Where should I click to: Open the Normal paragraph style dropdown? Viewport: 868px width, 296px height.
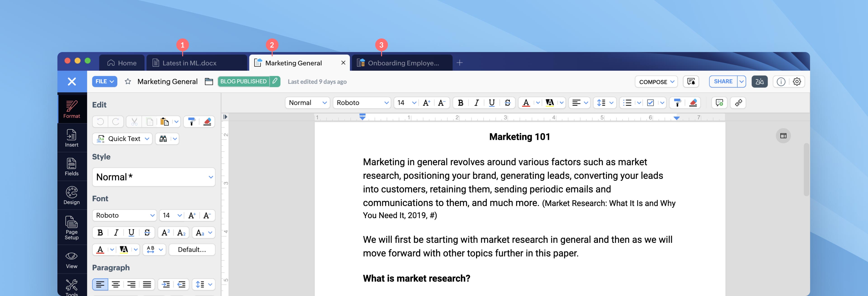[307, 103]
